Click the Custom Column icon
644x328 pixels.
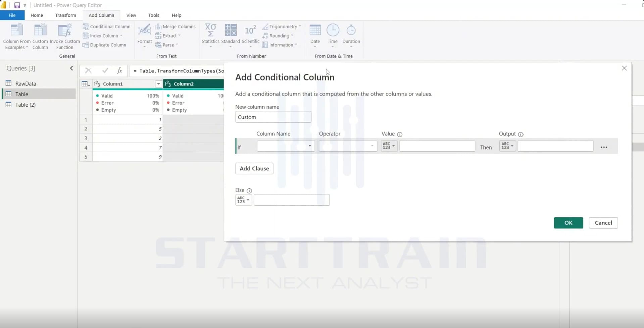coord(40,37)
